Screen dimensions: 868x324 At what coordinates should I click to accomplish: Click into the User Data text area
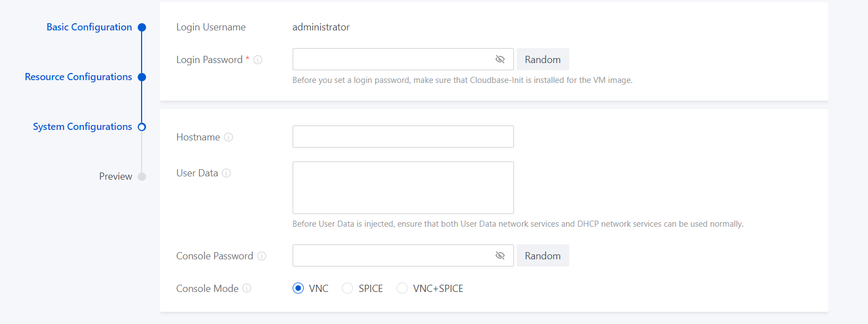coord(403,187)
